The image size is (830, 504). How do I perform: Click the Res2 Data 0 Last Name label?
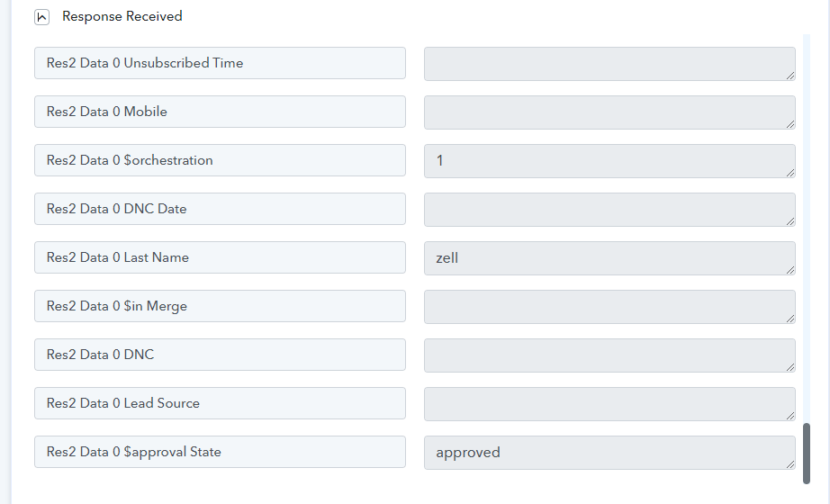[220, 257]
